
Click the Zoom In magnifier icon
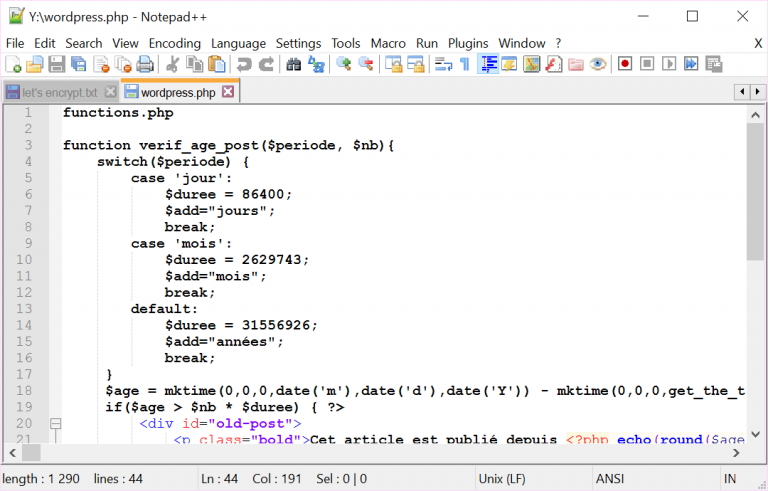[x=344, y=65]
